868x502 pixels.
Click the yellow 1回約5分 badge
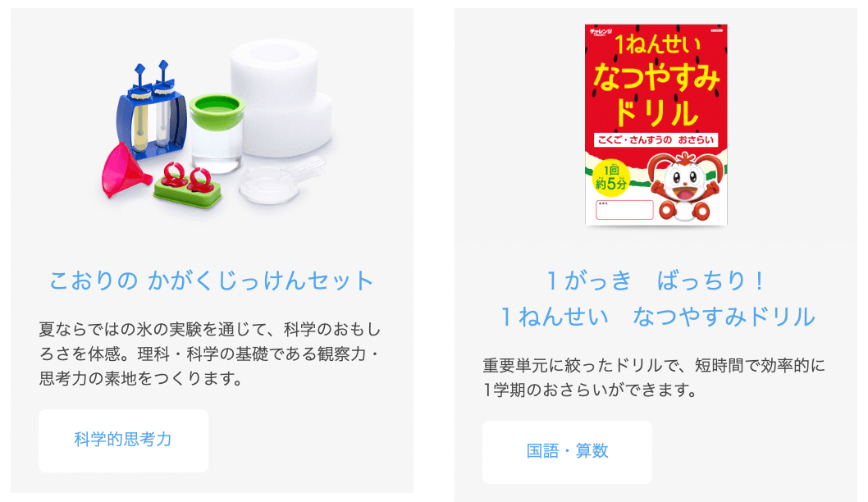[x=610, y=177]
